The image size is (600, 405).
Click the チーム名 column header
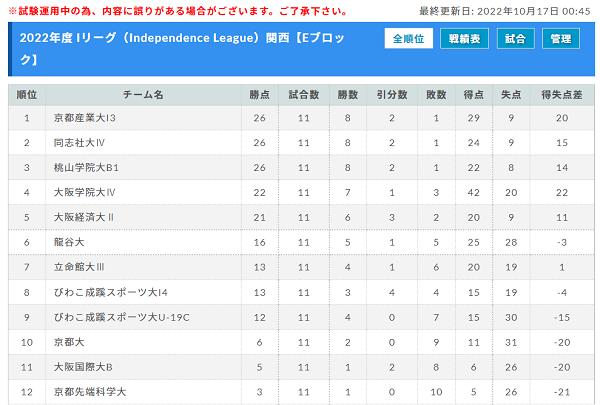click(x=143, y=94)
